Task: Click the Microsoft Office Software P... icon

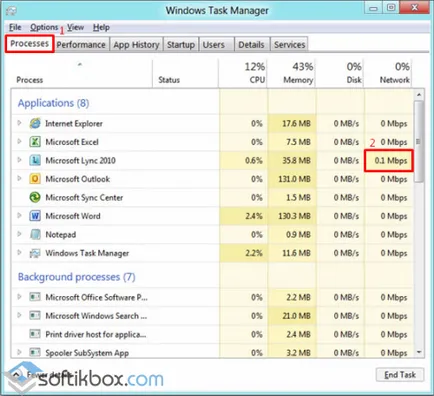Action: coord(35,297)
